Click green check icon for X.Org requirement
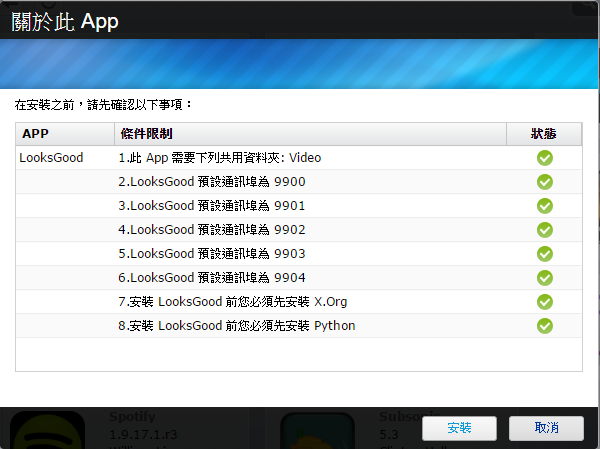Viewport: 600px width, 449px height. (545, 302)
